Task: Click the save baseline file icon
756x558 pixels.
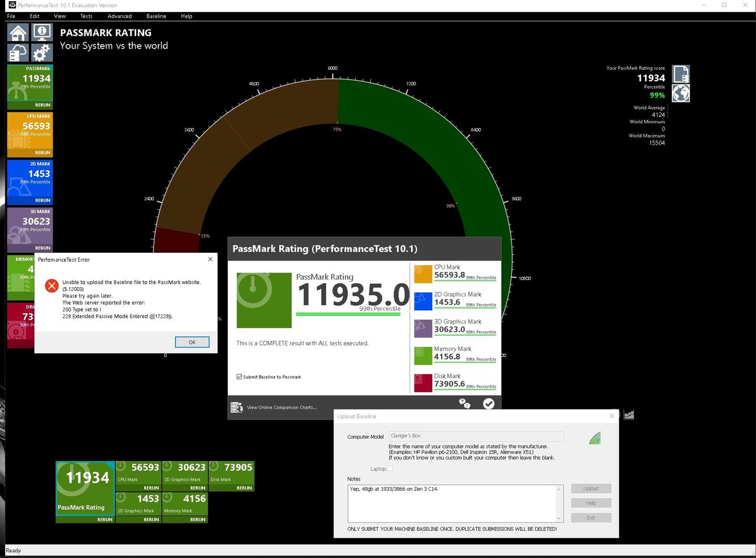Action: [681, 74]
